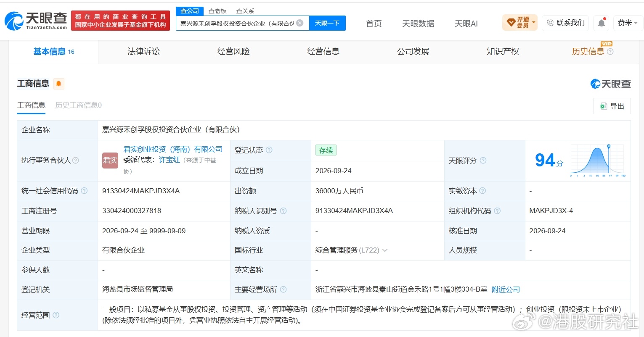Expand the 综合管理服务 (L722) industry chevron
The image size is (644, 337).
click(384, 250)
